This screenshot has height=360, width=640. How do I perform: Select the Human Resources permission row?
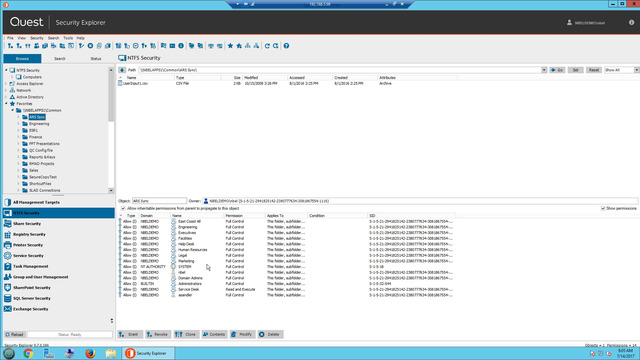click(286, 249)
